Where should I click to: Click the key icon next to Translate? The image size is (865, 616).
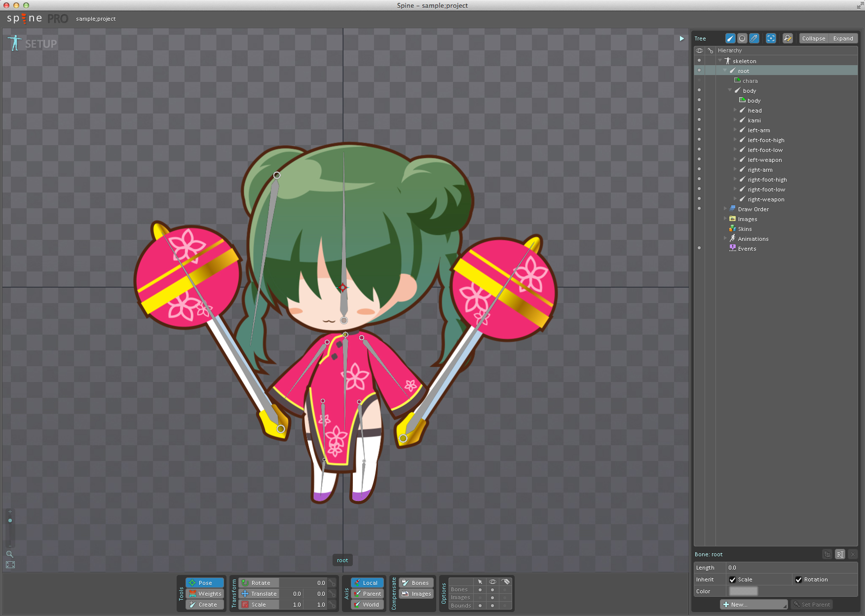(333, 594)
